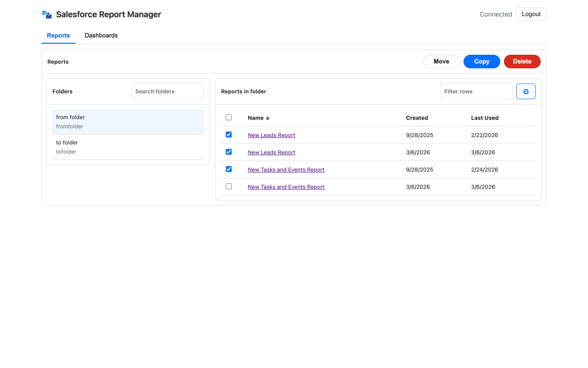Select the "from folder" entry in Folders
The height and width of the screenshot is (368, 588).
click(x=128, y=121)
